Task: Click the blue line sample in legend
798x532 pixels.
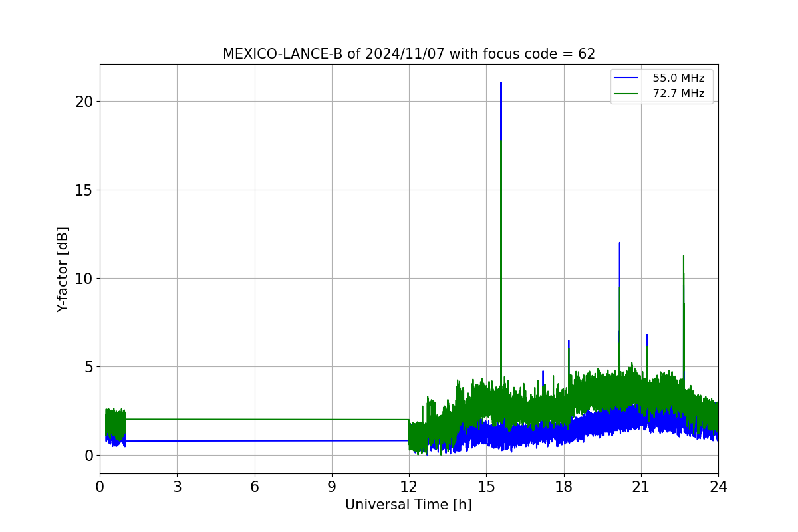Action: (626, 78)
